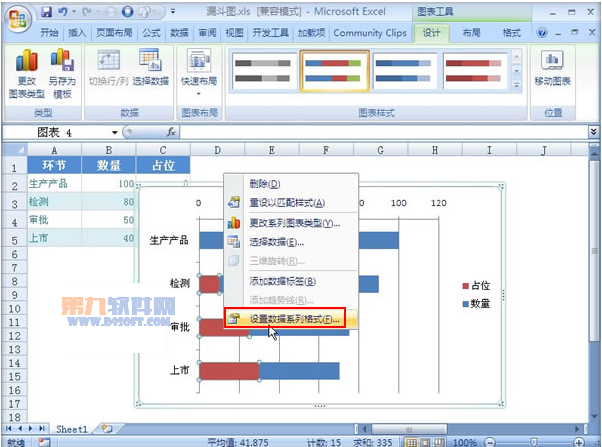The width and height of the screenshot is (602, 447).
Task: Open the Community Clips tab
Action: point(370,33)
